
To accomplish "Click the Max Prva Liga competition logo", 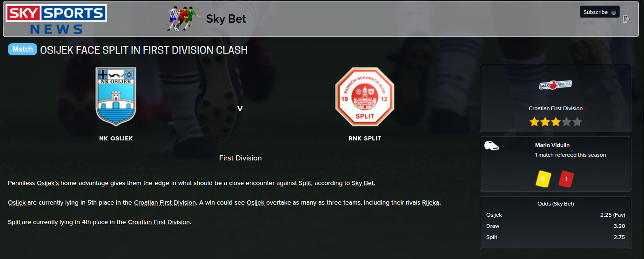I will point(555,85).
